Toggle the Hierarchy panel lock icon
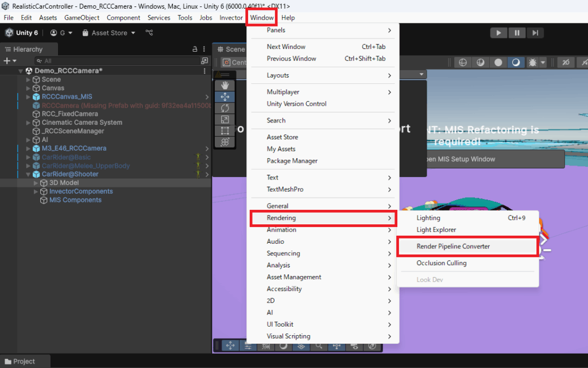Screen dimensions: 588x368 (195, 49)
